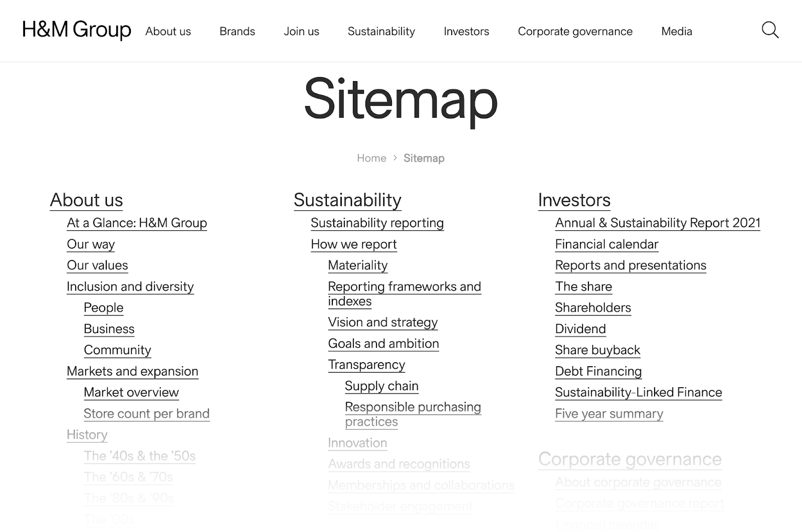This screenshot has height=532, width=802.
Task: Open the Store count per brand page
Action: click(x=146, y=414)
